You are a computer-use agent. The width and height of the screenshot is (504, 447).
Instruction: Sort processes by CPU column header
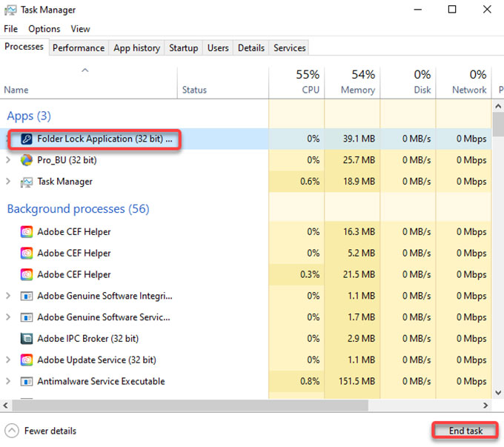[x=296, y=82]
